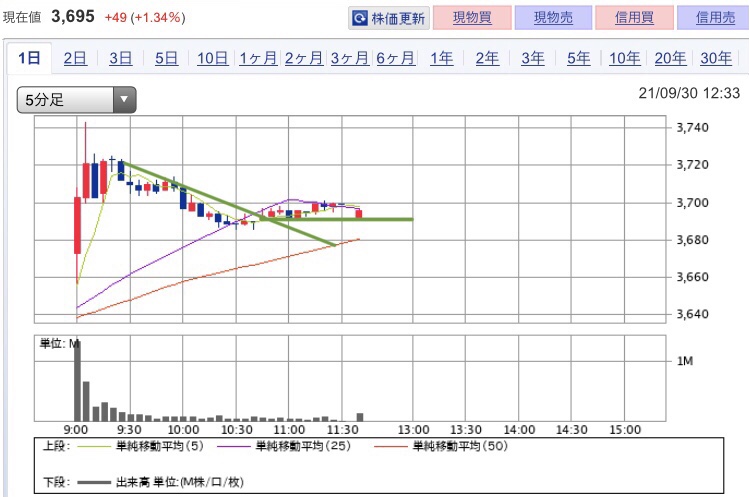View the 5年 chart
749x497 pixels.
click(578, 58)
